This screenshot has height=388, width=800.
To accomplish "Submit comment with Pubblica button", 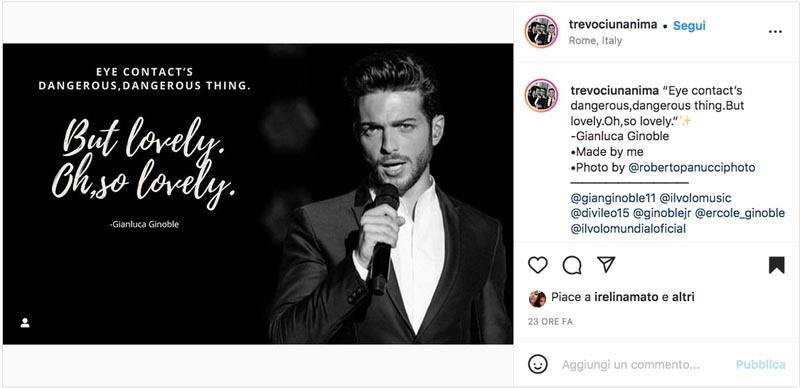I will coord(760,365).
